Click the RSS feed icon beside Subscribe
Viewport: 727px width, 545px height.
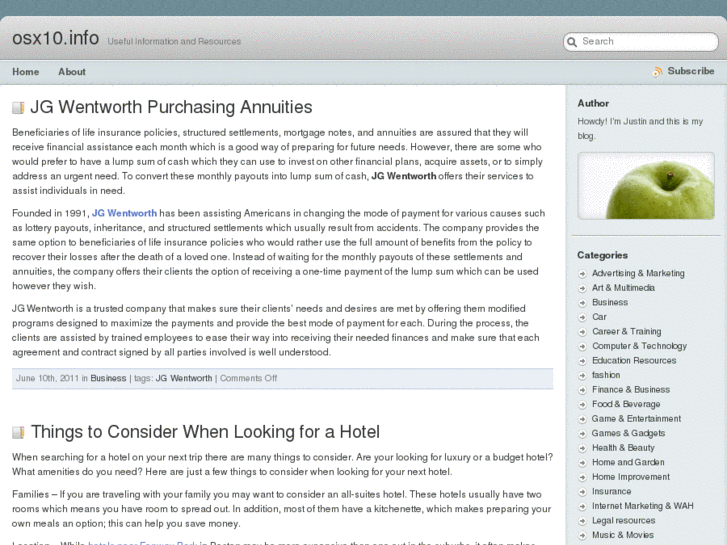click(x=657, y=71)
